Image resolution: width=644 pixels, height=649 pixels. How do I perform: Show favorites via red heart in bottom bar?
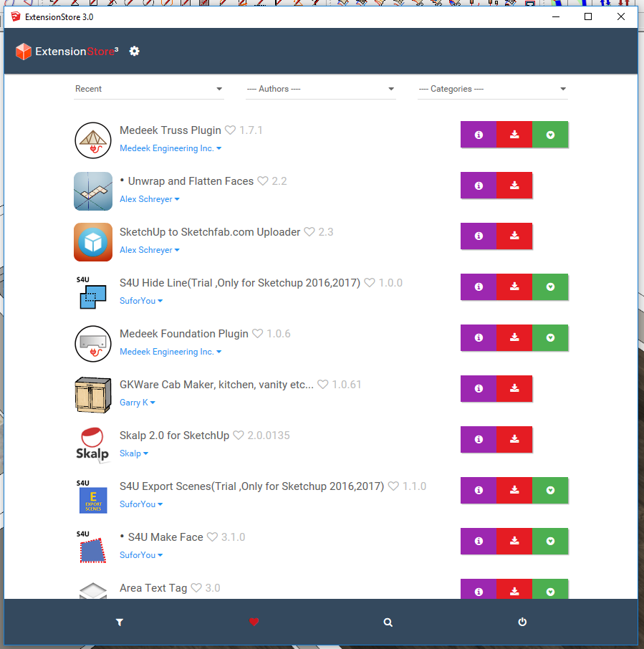[254, 622]
